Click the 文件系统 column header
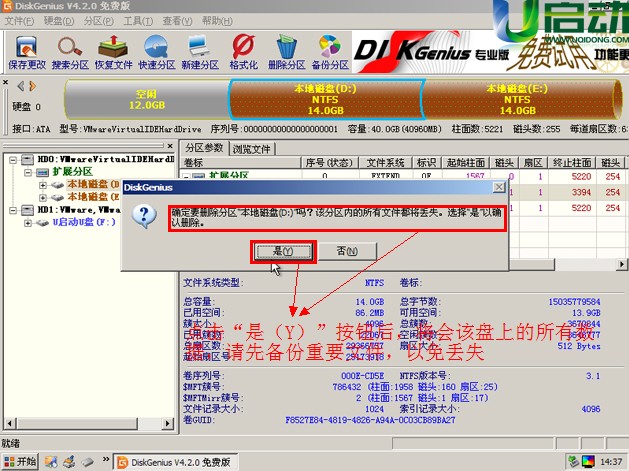Image resolution: width=629 pixels, height=471 pixels. coord(385,162)
